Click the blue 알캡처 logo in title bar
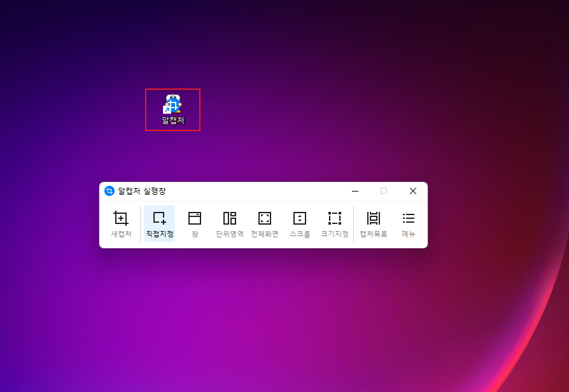The image size is (569, 392). coord(109,191)
